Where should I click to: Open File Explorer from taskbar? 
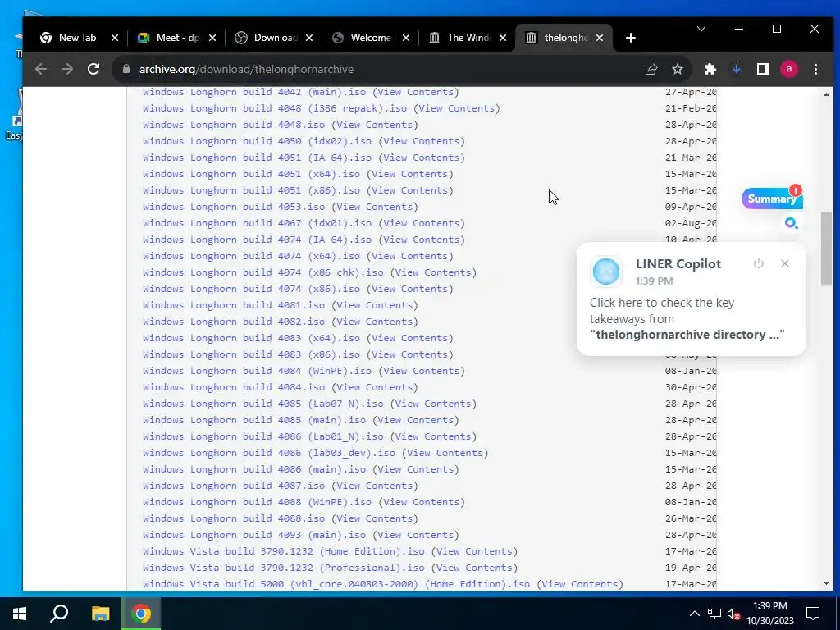[100, 614]
